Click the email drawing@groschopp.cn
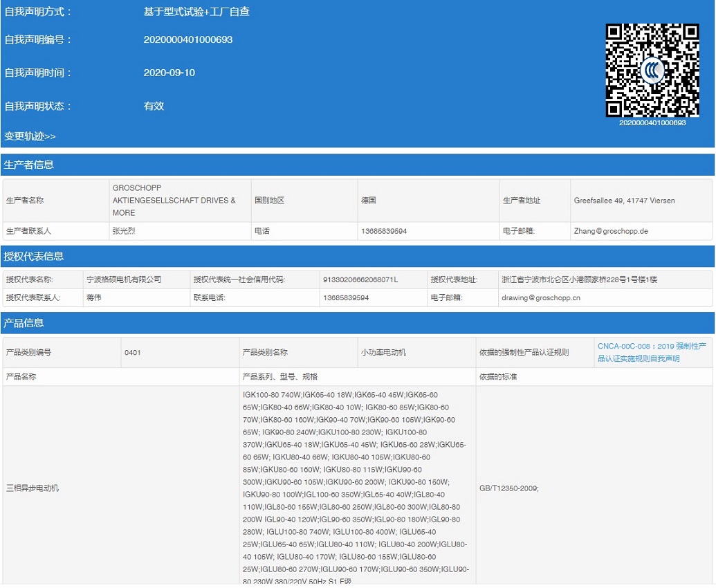 (541, 297)
